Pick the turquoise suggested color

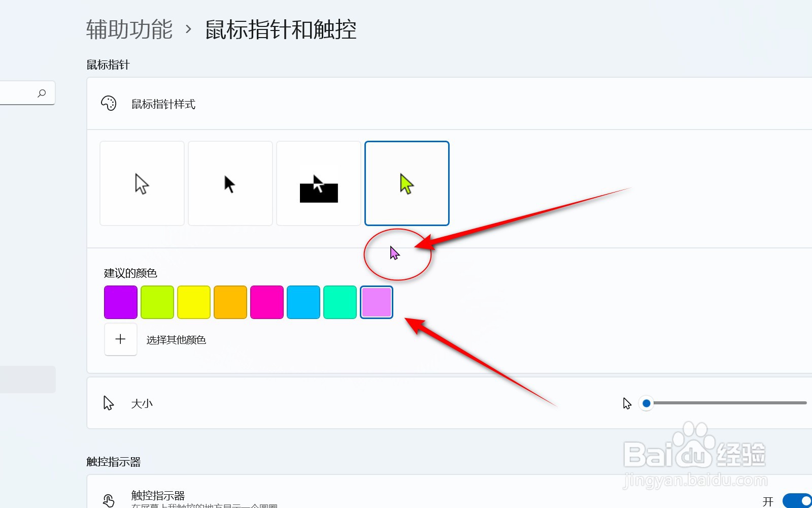pyautogui.click(x=340, y=302)
